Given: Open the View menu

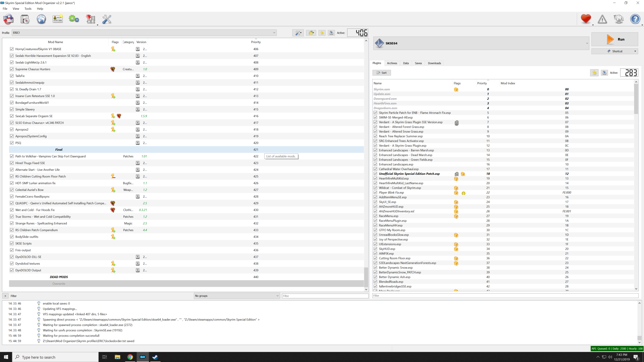Looking at the screenshot, I should [x=16, y=9].
